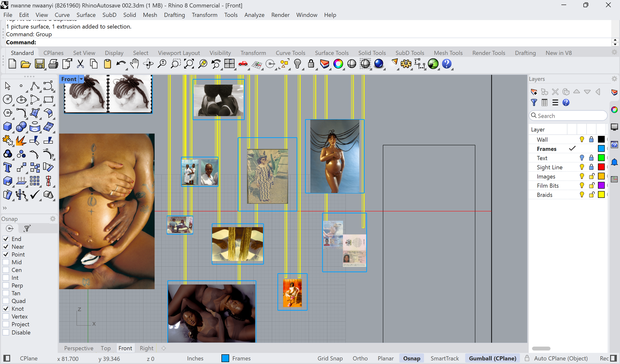The height and width of the screenshot is (364, 620).
Task: Enable the Cen osnap checkbox
Action: tap(6, 270)
